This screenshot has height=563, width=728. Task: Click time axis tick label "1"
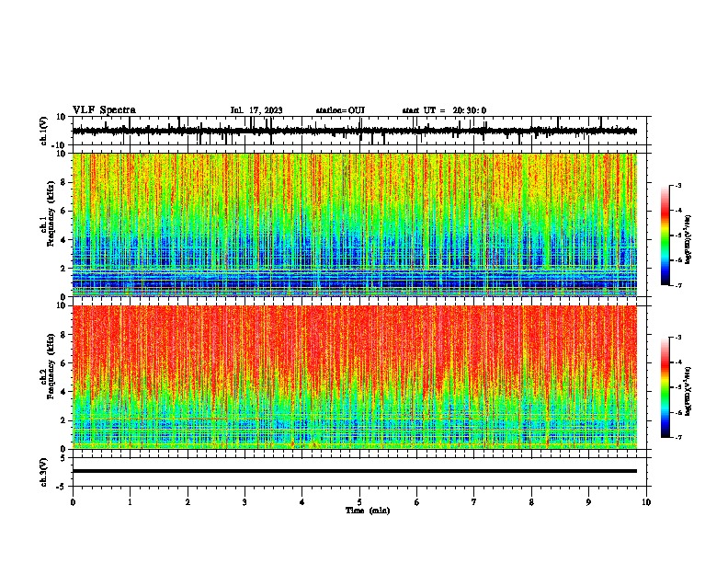coord(130,502)
